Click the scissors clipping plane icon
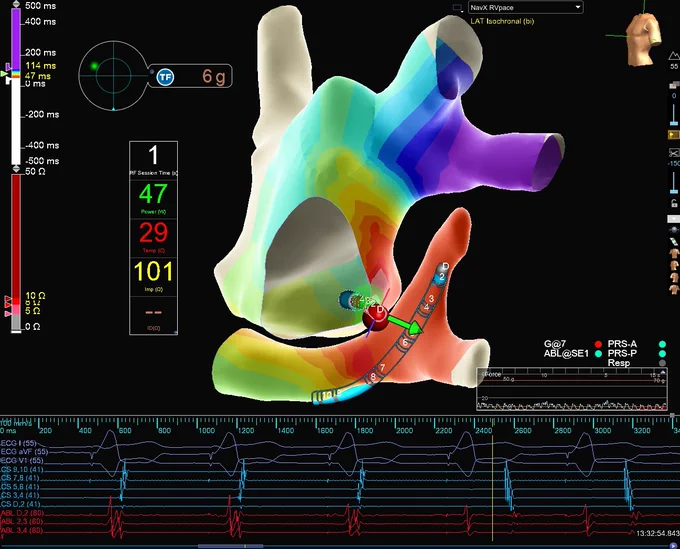This screenshot has width=680, height=549. pyautogui.click(x=674, y=153)
